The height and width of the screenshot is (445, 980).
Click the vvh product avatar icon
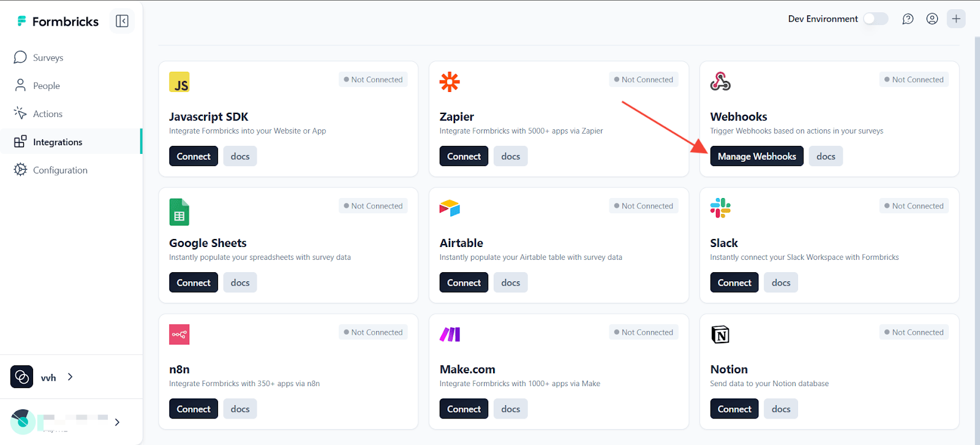click(x=22, y=377)
